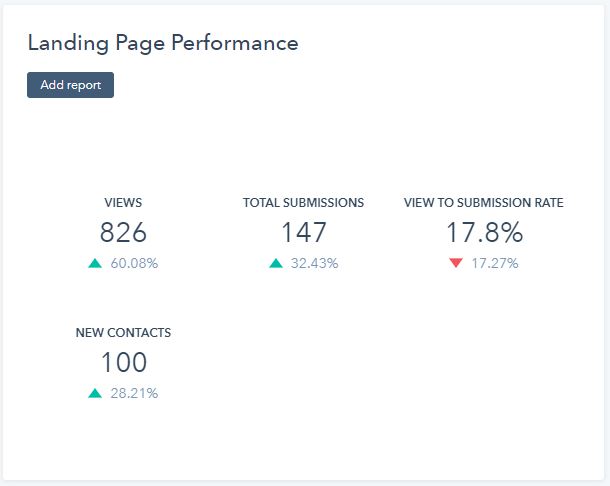
Task: Click the 60.08% change percentage
Action: coord(134,264)
